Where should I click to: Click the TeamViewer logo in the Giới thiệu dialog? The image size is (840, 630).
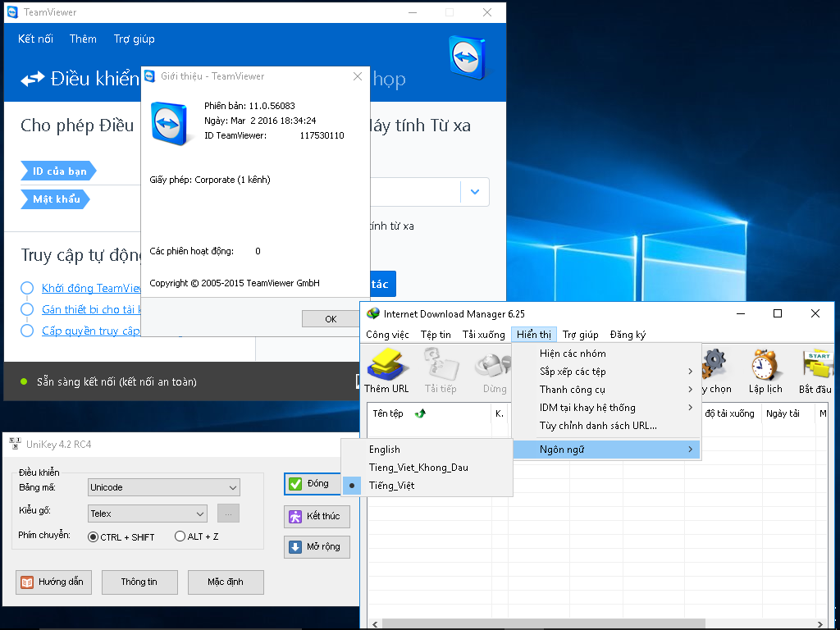169,123
